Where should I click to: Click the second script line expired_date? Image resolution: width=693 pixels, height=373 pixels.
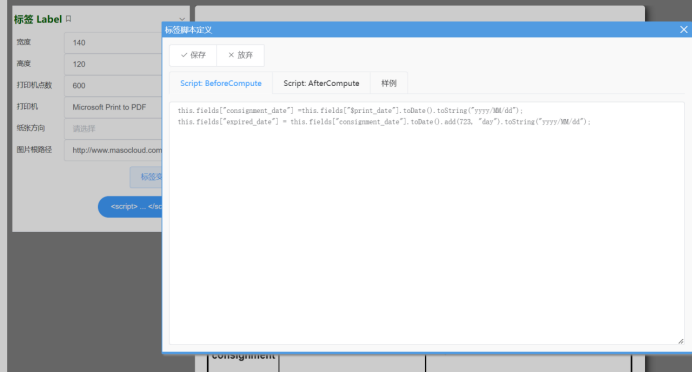[384, 122]
